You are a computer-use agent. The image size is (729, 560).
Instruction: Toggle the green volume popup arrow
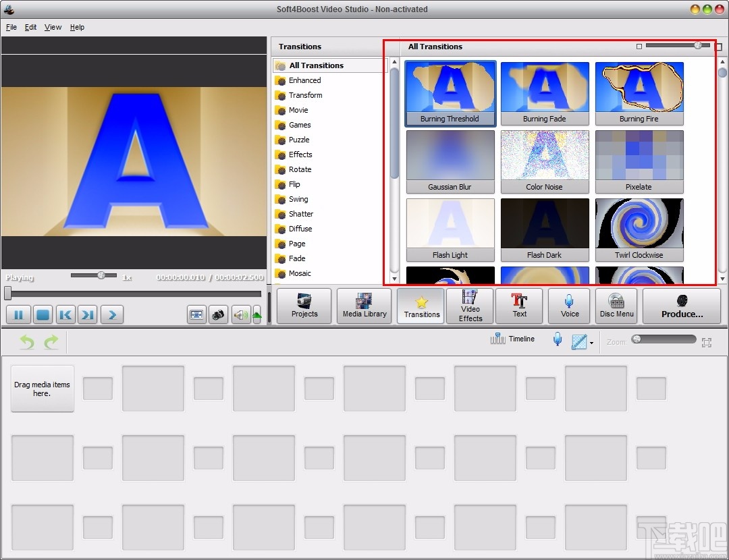coord(257,314)
